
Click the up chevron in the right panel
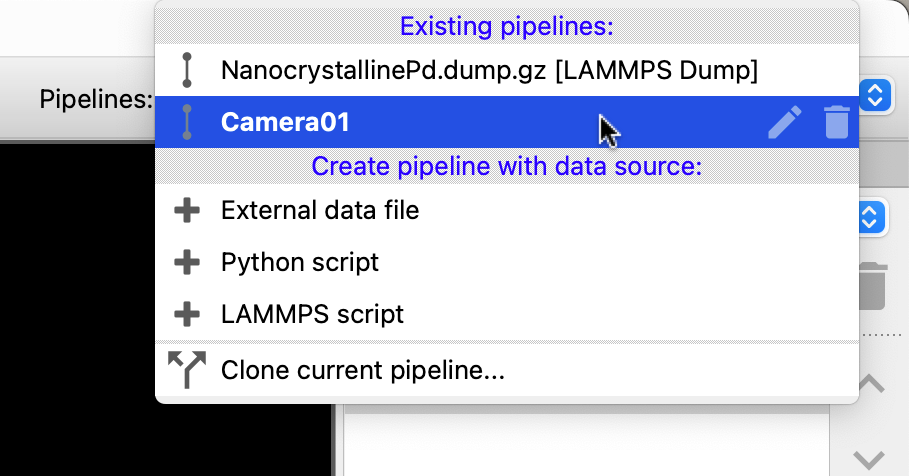point(872,383)
